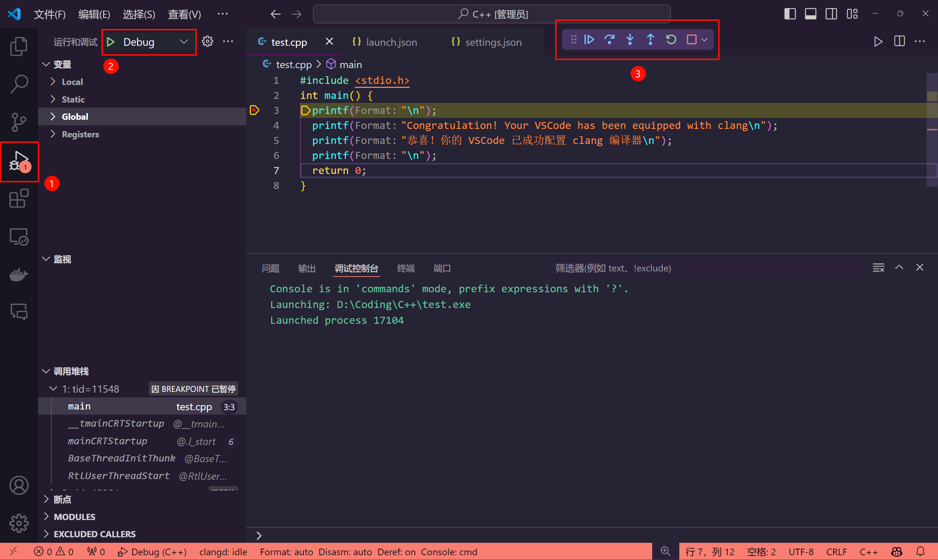Screen dimensions: 938x560
Task: Open the 选择(S) menu
Action: pos(139,14)
